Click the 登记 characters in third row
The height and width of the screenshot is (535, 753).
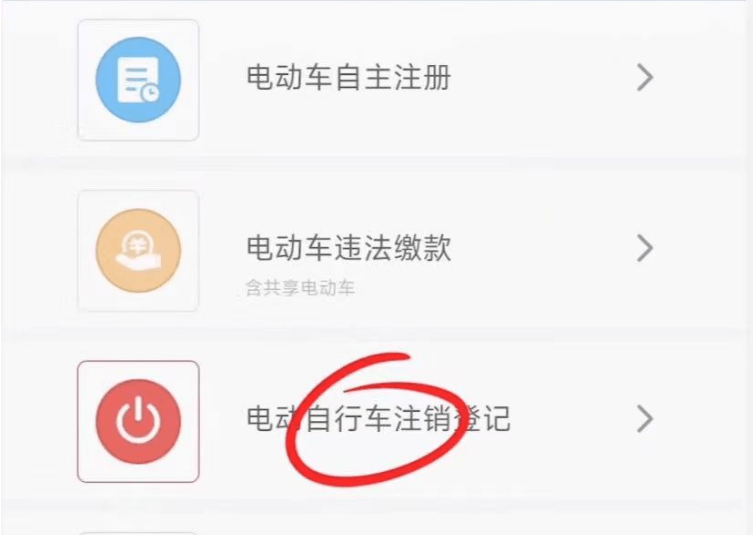click(481, 418)
